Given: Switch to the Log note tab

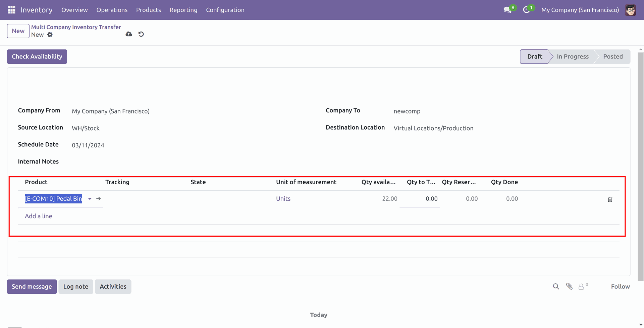Looking at the screenshot, I should [76, 287].
